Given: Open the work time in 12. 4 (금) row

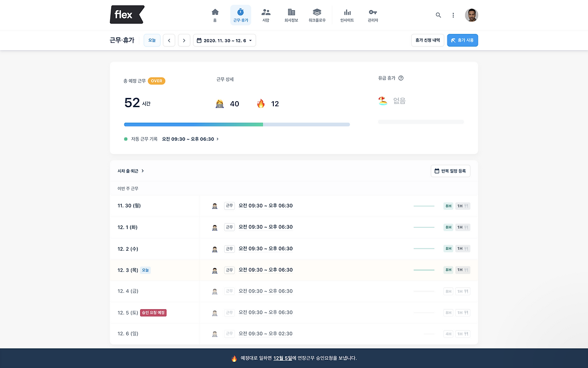Looking at the screenshot, I should click(266, 291).
